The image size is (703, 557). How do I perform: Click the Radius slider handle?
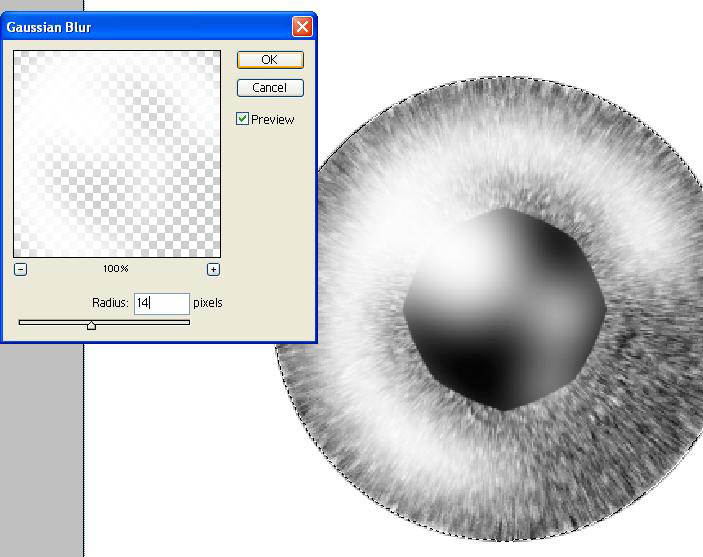click(91, 325)
